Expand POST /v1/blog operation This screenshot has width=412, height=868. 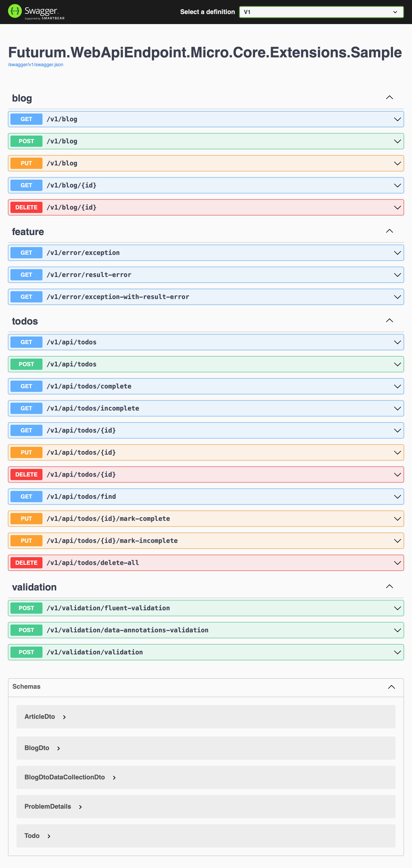(x=202, y=141)
